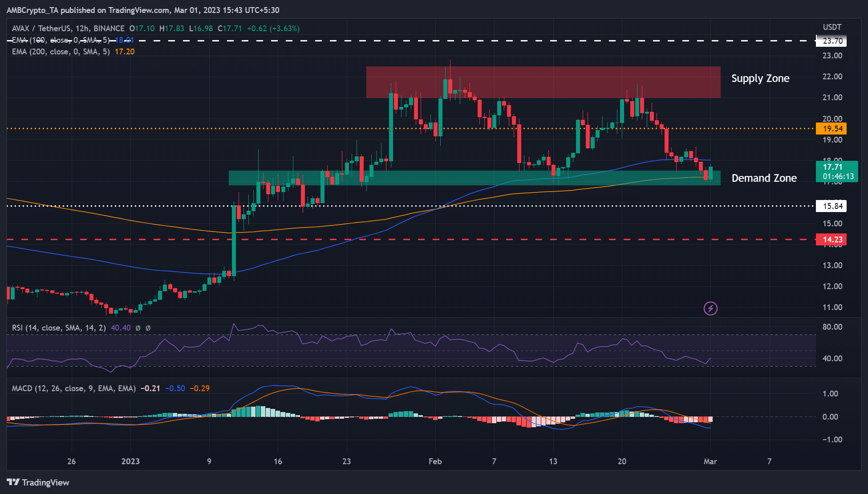Click the lightning bolt quick-trade icon on the chart
This screenshot has height=494, width=868.
[x=710, y=308]
